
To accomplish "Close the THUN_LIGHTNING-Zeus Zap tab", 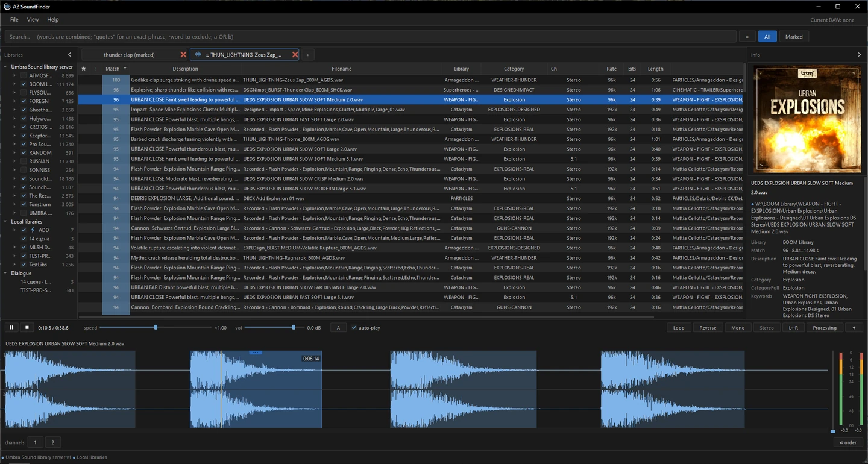I will coord(295,55).
